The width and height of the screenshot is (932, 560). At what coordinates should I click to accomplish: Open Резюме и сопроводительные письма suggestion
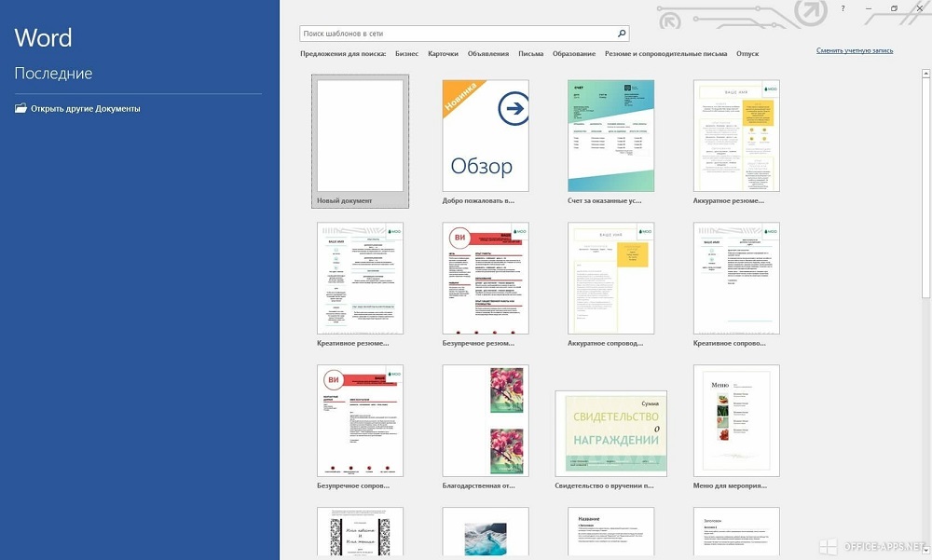click(x=665, y=53)
